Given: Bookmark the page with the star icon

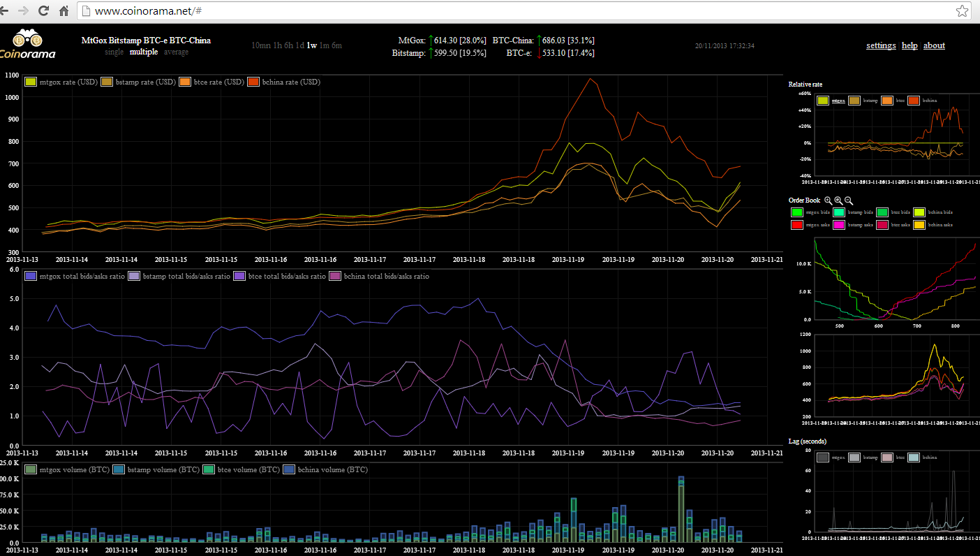Looking at the screenshot, I should pyautogui.click(x=962, y=11).
